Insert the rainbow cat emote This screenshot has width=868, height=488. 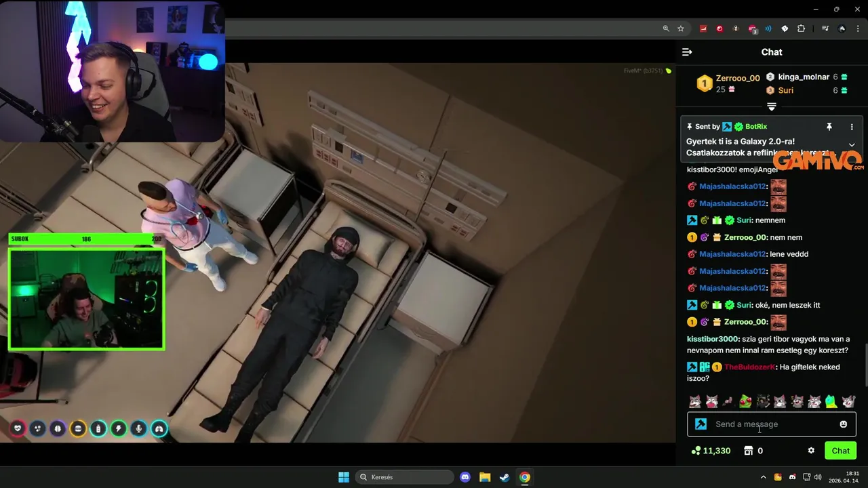tap(831, 402)
